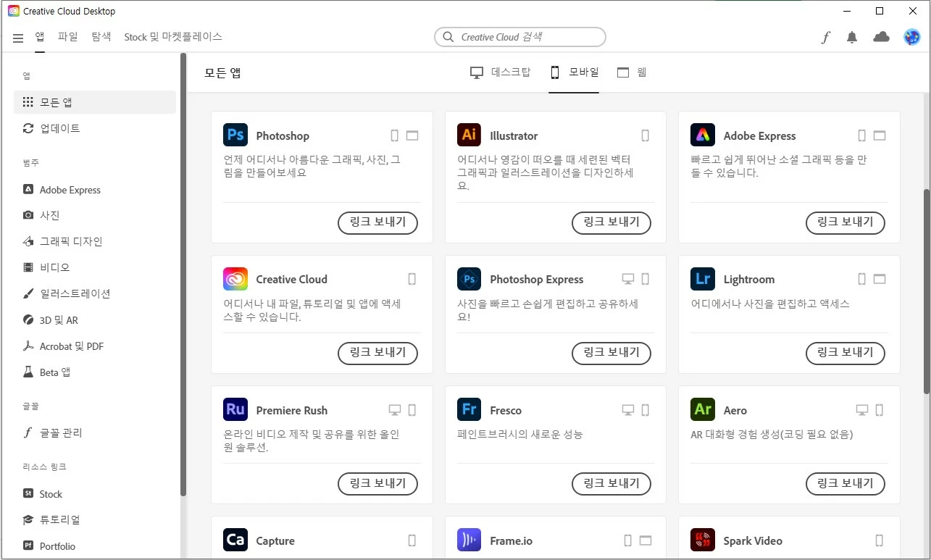Open the 그래픽 디자인 category
The image size is (931, 560).
click(95, 241)
